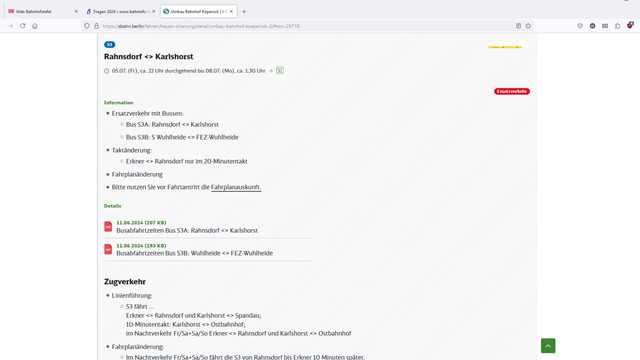Viewport: 640px width, 360px height.
Task: Click the yellow highlighted label at top right
Action: (x=508, y=45)
